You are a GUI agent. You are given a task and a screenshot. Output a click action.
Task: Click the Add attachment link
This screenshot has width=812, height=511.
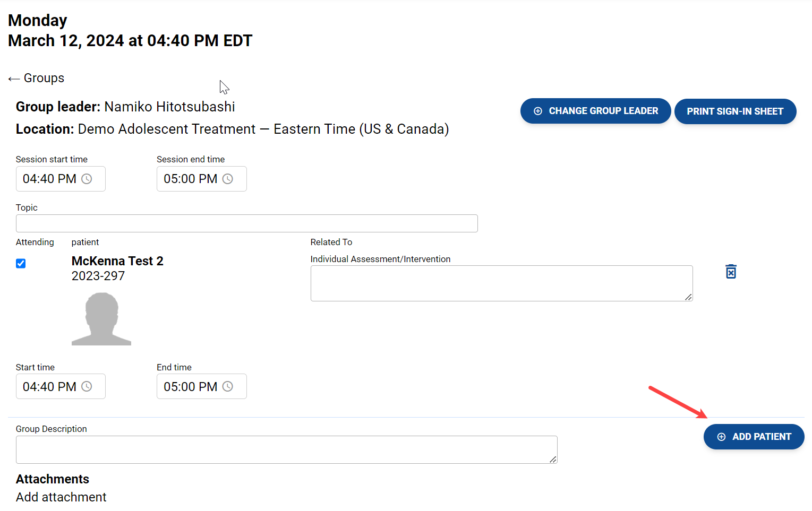point(61,497)
